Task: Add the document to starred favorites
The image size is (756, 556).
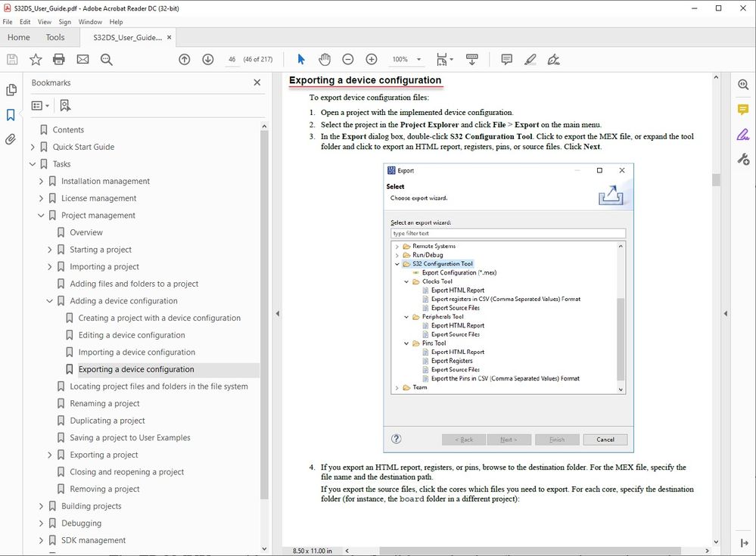Action: pyautogui.click(x=36, y=59)
